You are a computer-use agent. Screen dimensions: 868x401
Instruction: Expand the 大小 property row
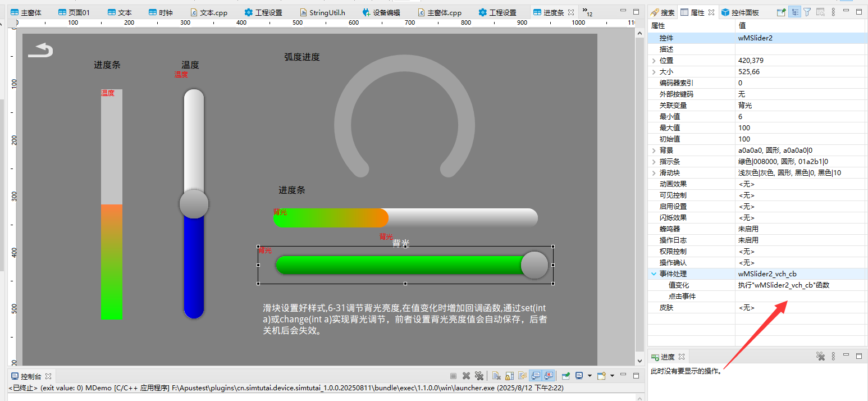click(x=654, y=71)
